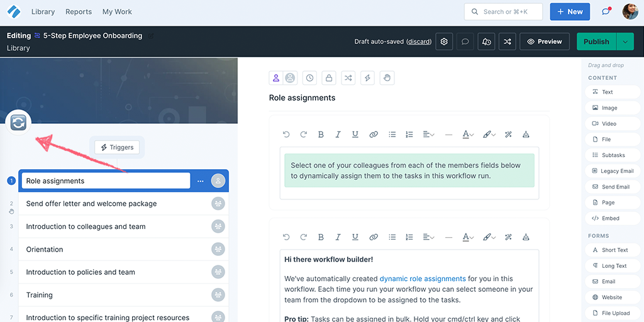Image resolution: width=644 pixels, height=322 pixels.
Task: Toggle underline in first text editor
Action: point(355,135)
